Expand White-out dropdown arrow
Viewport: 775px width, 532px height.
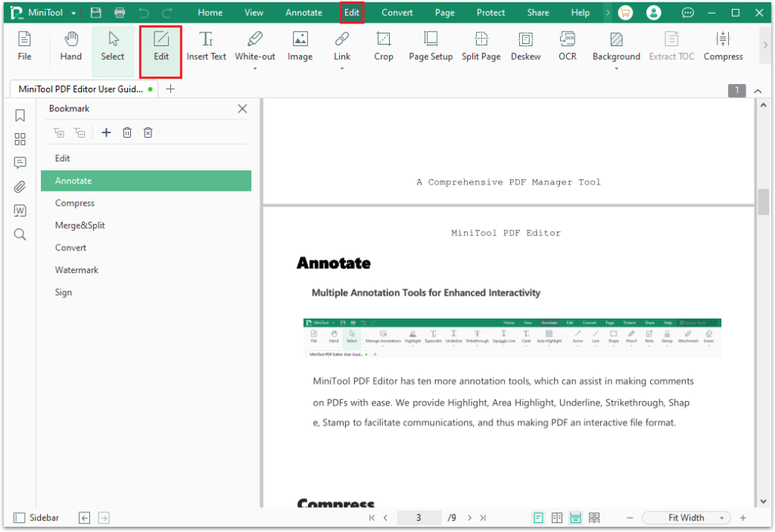pos(255,69)
